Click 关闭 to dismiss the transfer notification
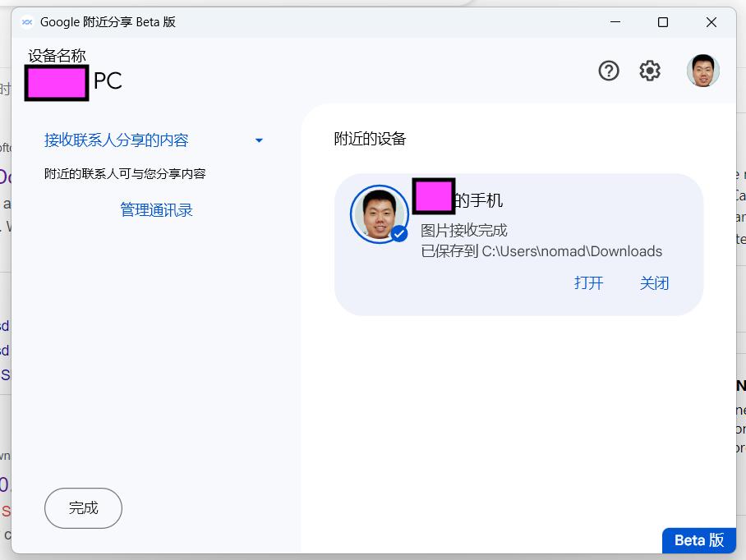 (655, 282)
